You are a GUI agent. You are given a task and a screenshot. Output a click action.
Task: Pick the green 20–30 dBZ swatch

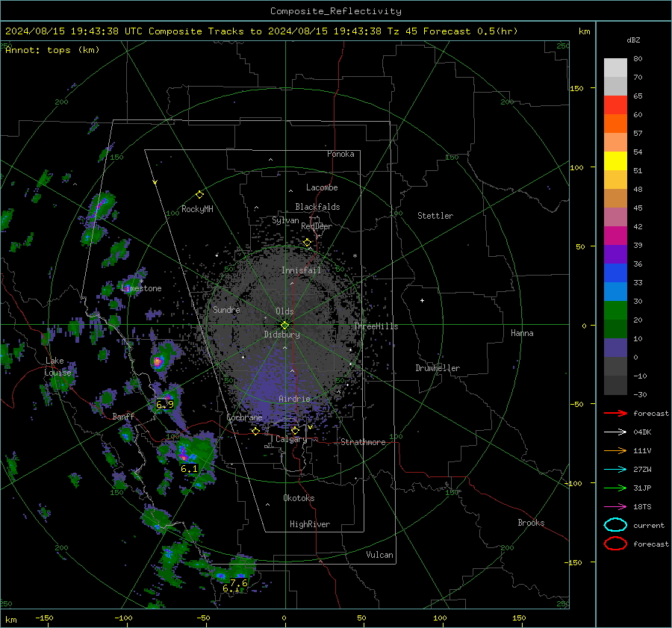pos(615,311)
